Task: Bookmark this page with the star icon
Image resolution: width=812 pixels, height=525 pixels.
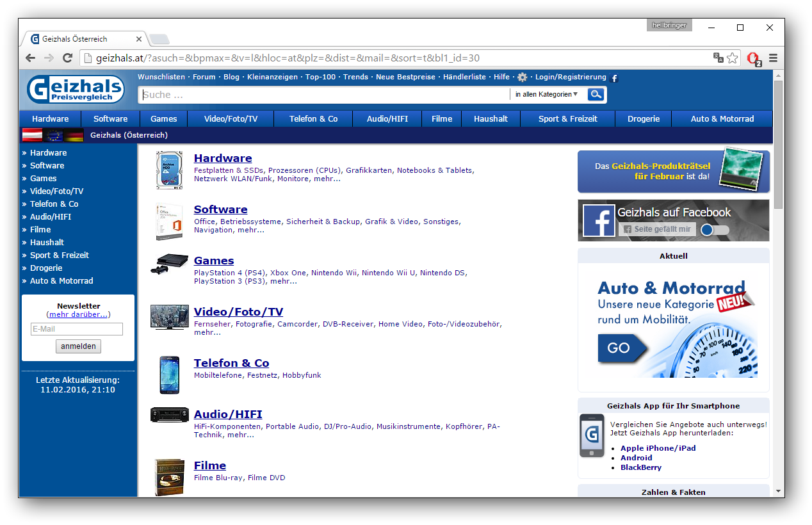Action: (x=733, y=58)
